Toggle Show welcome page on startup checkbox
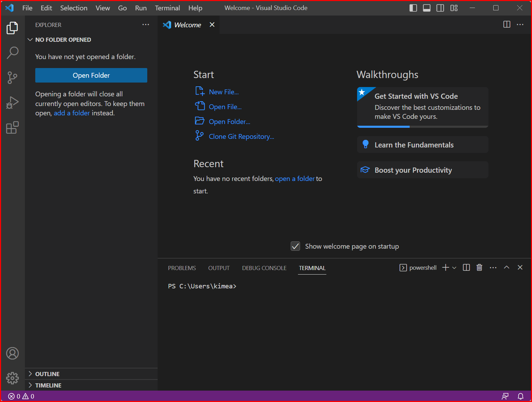Viewport: 532px width, 402px height. point(296,246)
